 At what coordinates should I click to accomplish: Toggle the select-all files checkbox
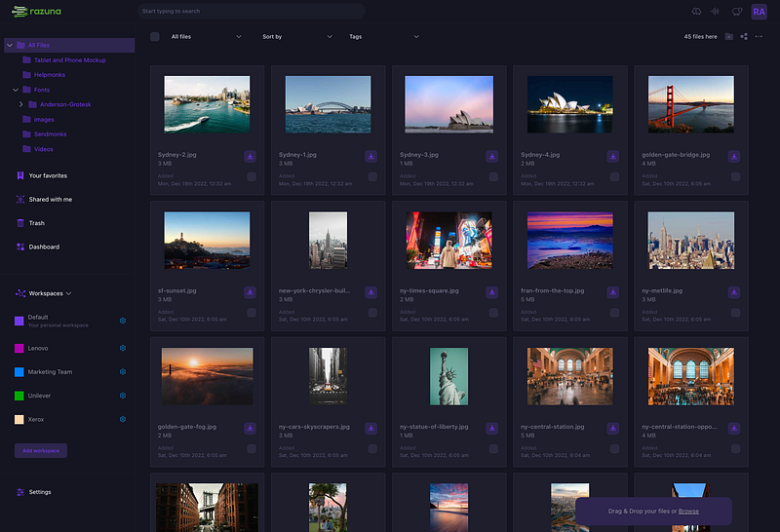pos(155,37)
